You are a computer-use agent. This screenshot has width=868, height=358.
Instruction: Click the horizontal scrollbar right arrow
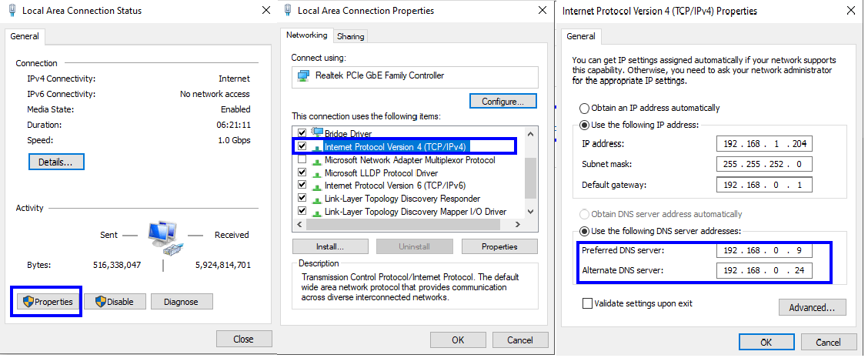[x=518, y=225]
